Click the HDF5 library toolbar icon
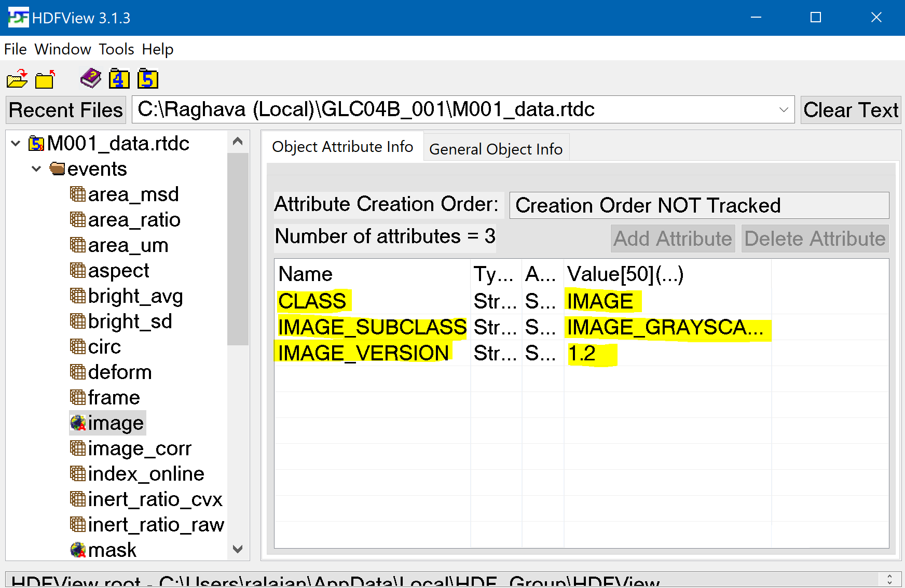The width and height of the screenshot is (905, 588). (x=147, y=79)
